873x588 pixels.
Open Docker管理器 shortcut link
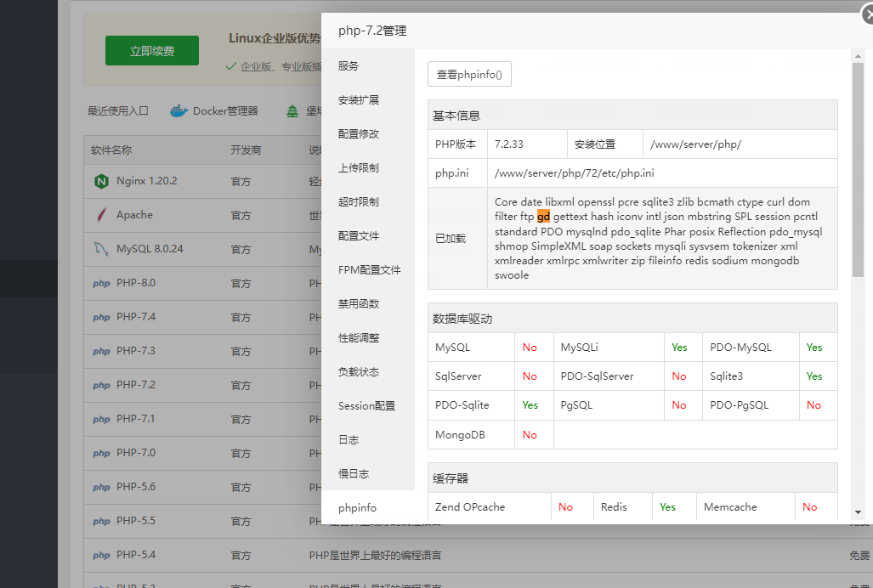point(225,110)
